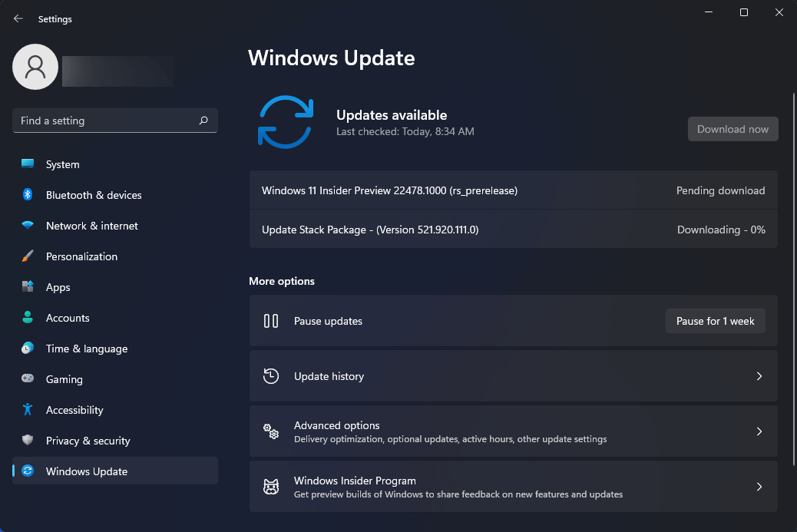The width and height of the screenshot is (797, 532).
Task: Select Windows Update in the sidebar
Action: tap(115, 471)
